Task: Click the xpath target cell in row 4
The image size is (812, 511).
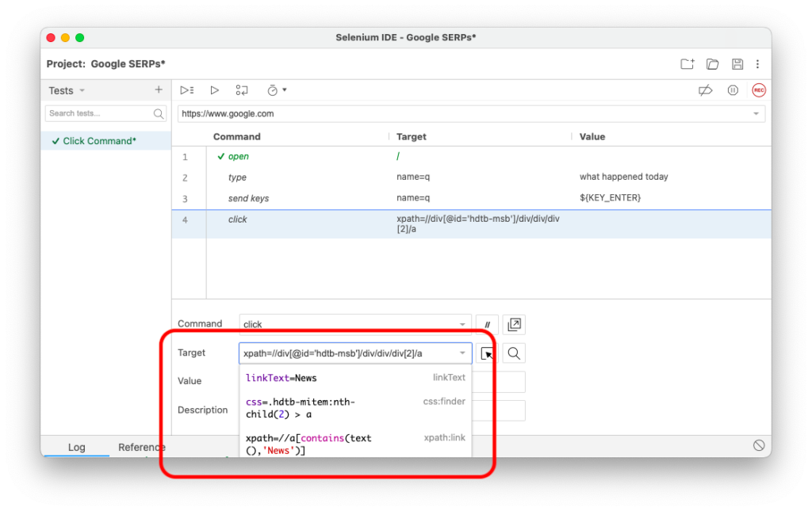Action: [478, 224]
